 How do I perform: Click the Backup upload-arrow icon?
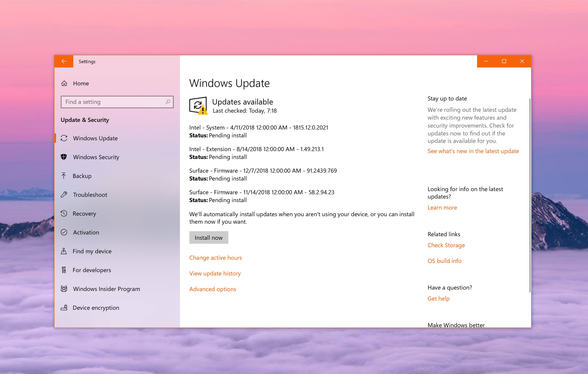click(64, 176)
